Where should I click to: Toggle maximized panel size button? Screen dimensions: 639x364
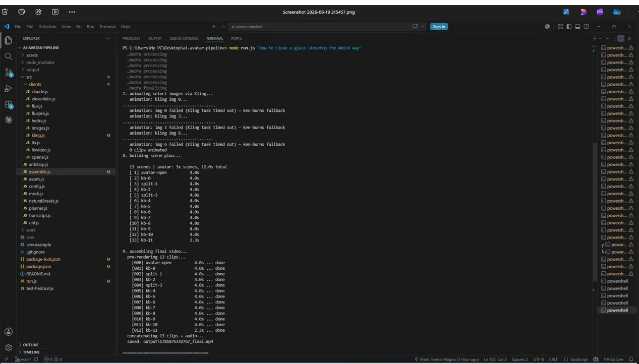point(621,38)
